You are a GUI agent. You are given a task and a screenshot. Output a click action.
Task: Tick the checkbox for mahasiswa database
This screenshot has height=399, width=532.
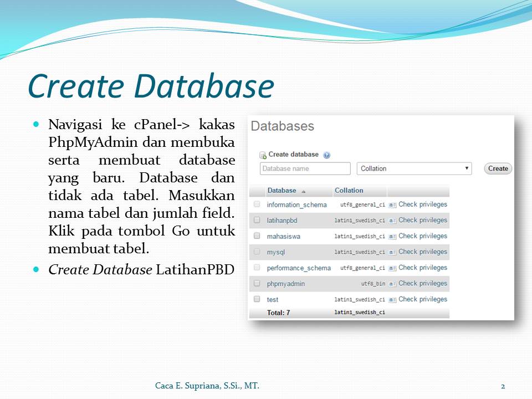[x=257, y=236]
